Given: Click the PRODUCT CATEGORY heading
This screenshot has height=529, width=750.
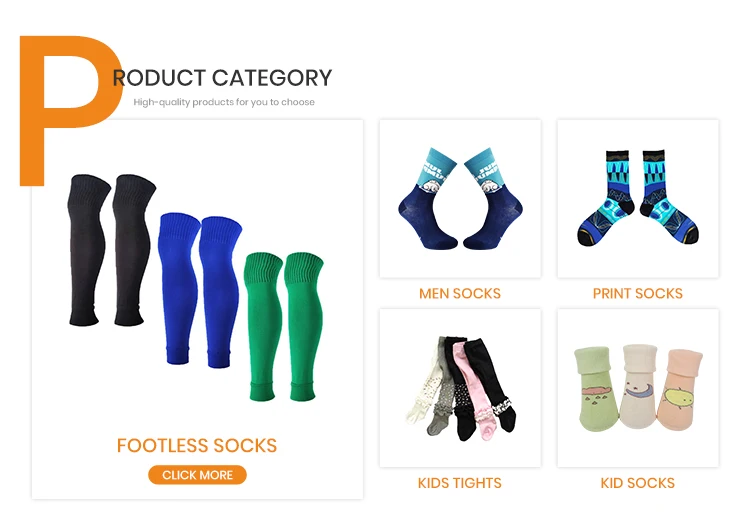Looking at the screenshot, I should coord(222,78).
